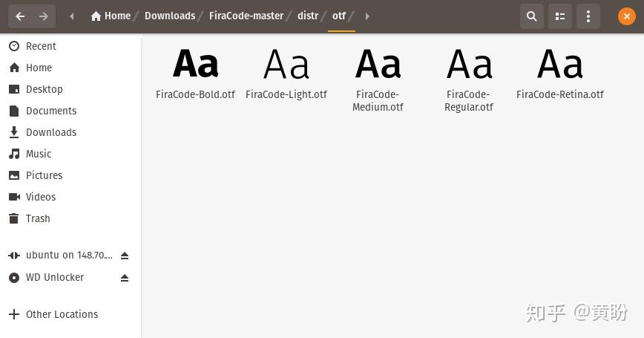
Task: Navigate to FiraCode-master in path bar
Action: [246, 16]
